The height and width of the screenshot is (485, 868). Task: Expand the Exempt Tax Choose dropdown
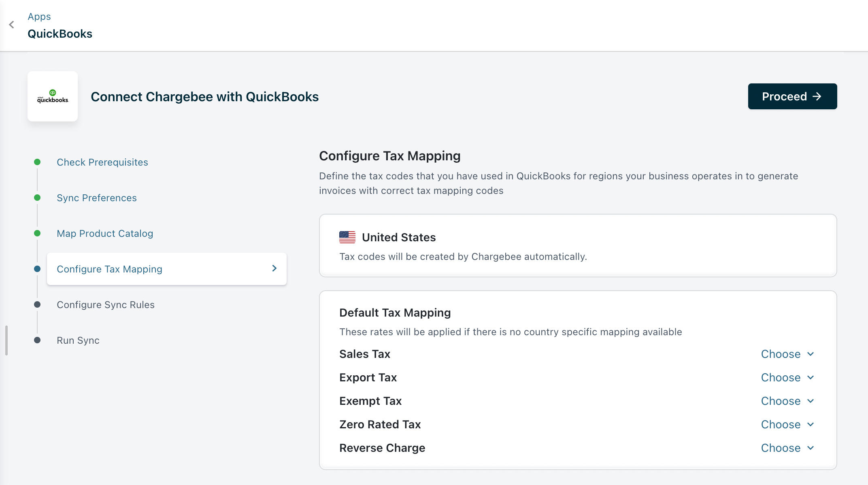tap(787, 401)
